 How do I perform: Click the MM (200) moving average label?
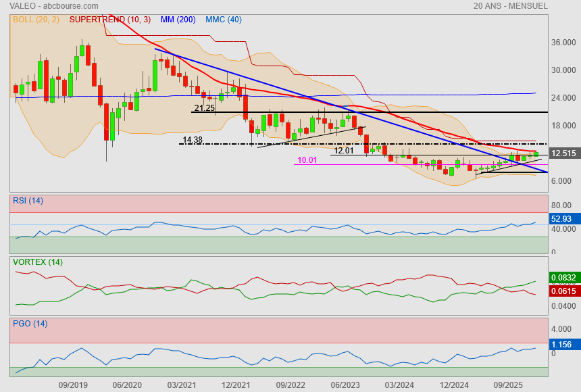pos(178,20)
